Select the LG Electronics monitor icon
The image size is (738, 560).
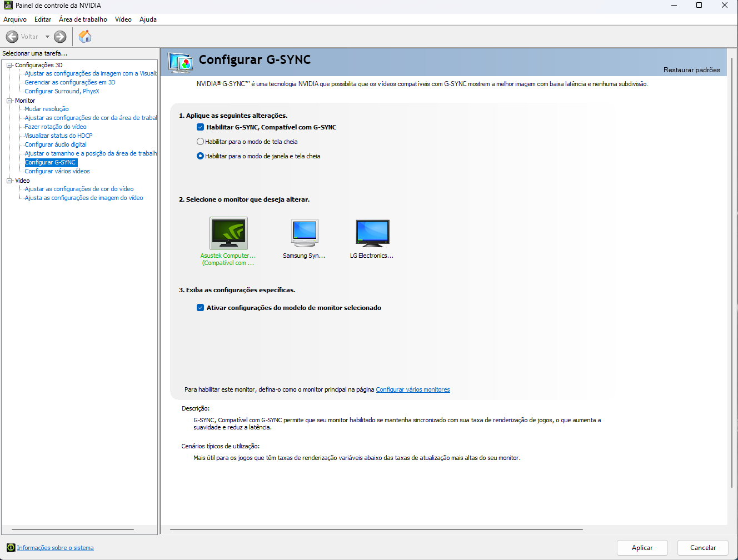[372, 233]
